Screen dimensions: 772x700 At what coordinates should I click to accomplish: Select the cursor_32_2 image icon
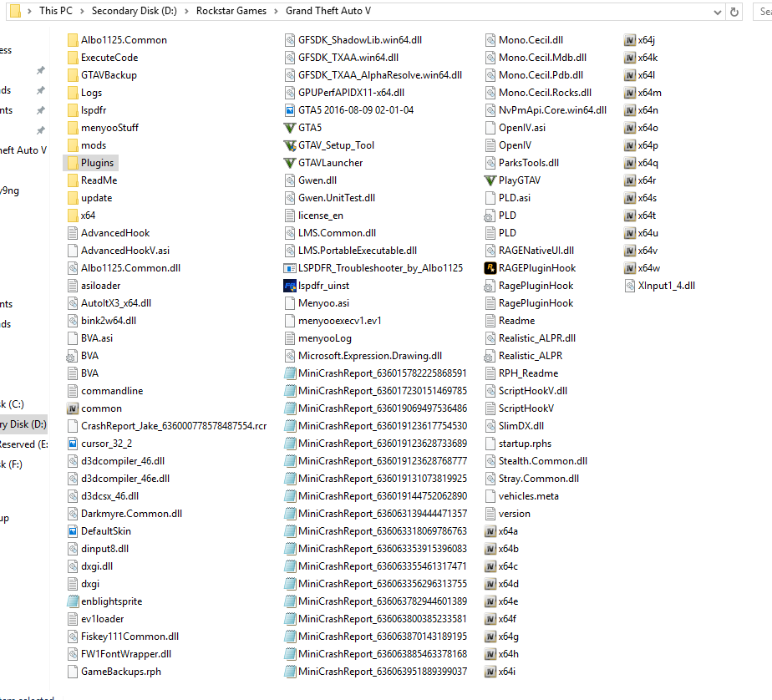click(x=73, y=444)
